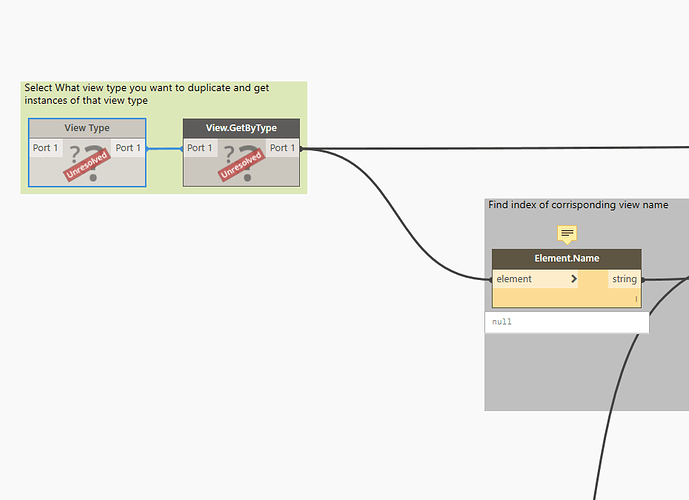689x500 pixels.
Task: Select the View.GetByType node header
Action: [x=241, y=128]
